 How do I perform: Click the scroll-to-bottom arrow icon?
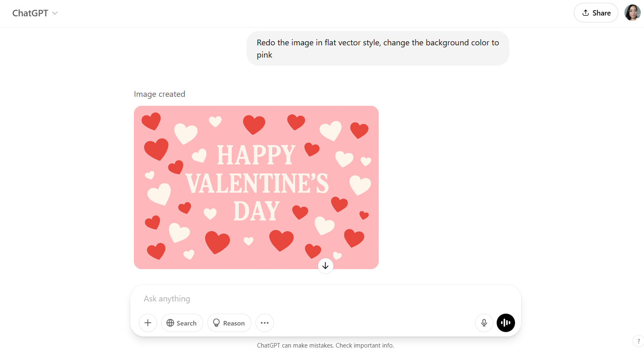pyautogui.click(x=325, y=266)
